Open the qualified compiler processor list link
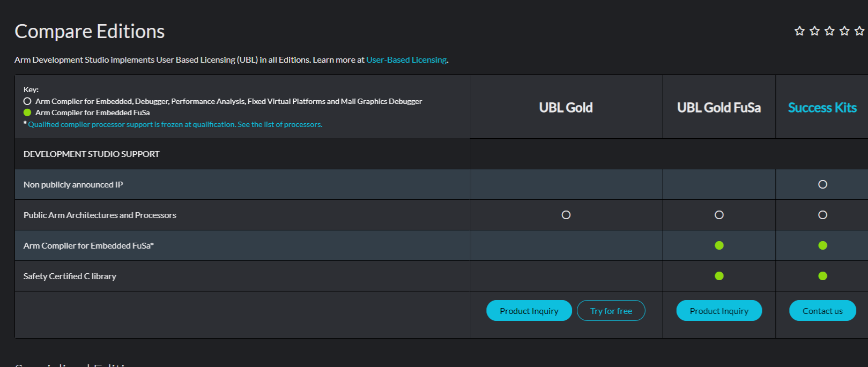The image size is (868, 367). pos(175,124)
